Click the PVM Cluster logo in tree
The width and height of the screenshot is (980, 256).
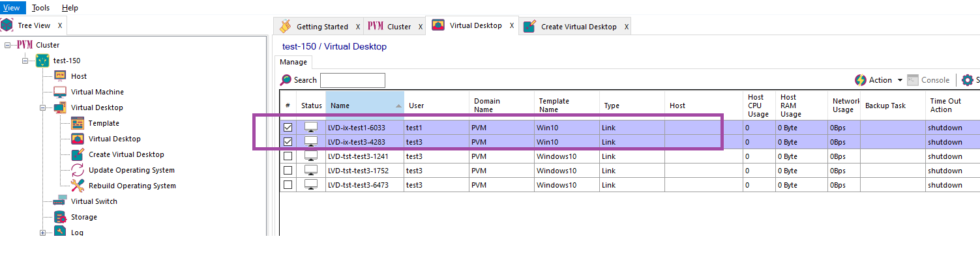25,45
